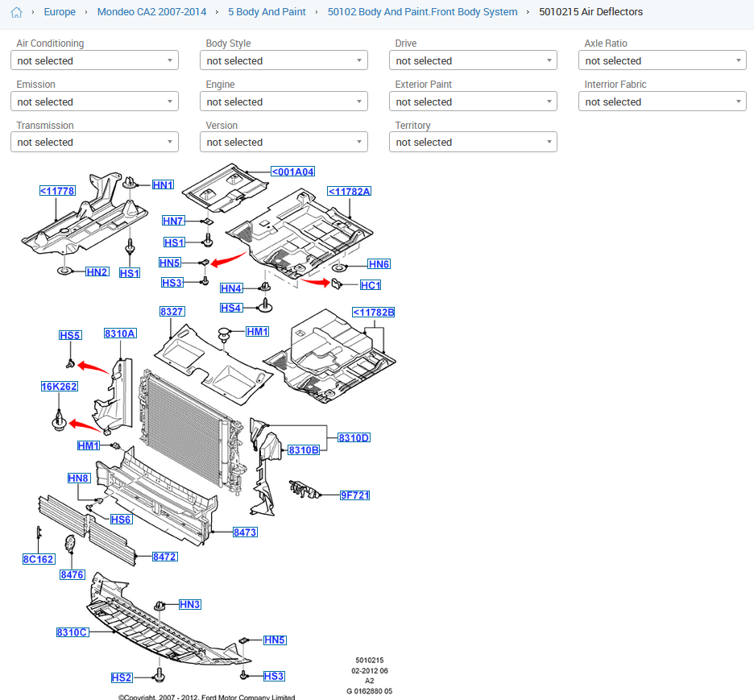Select part label 8476

pos(72,574)
